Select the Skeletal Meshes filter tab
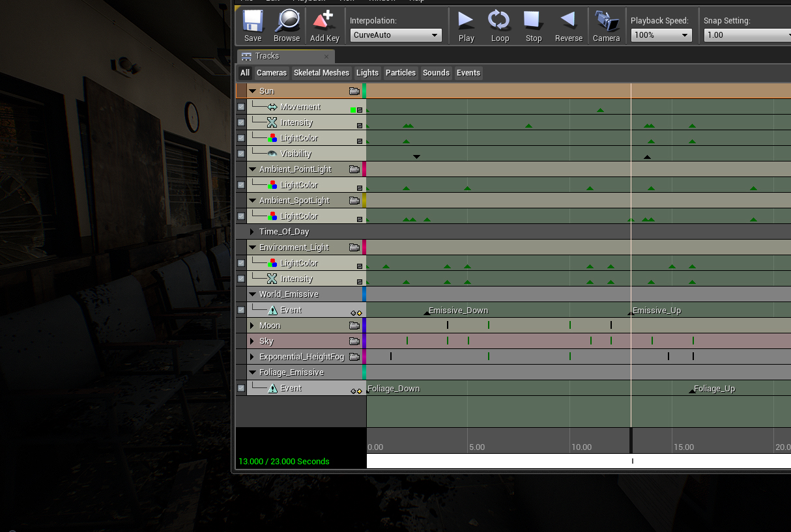Viewport: 791px width, 532px height. point(321,73)
